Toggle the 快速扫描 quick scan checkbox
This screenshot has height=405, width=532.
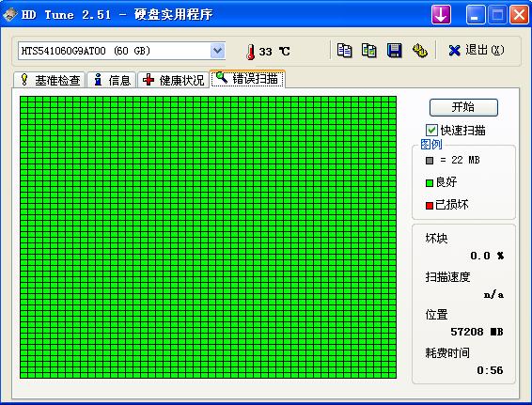(x=431, y=130)
